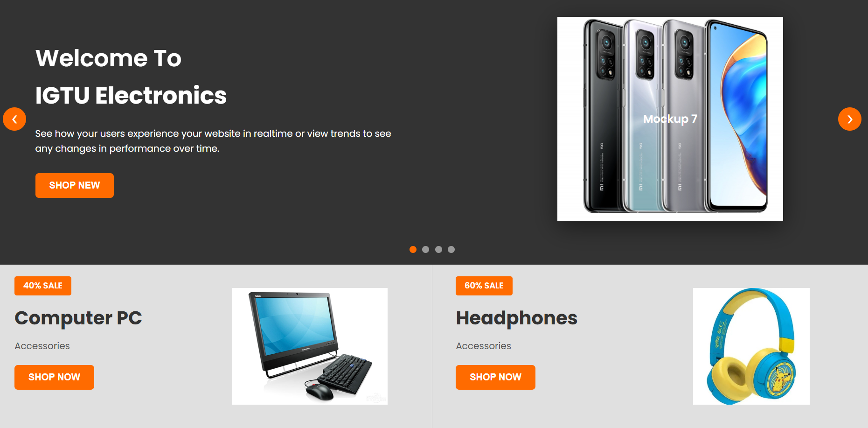The height and width of the screenshot is (428, 868).
Task: Select the first carousel dot indicator
Action: 413,249
